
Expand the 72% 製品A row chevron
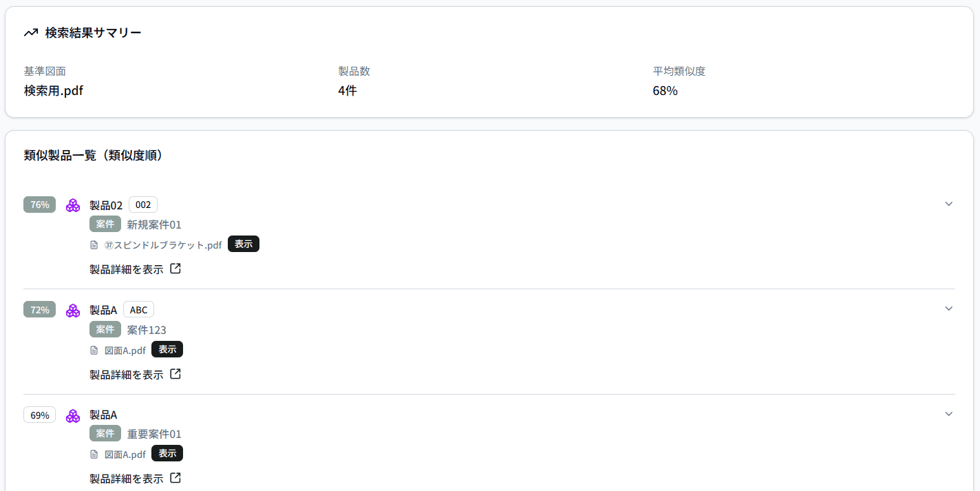pyautogui.click(x=948, y=309)
